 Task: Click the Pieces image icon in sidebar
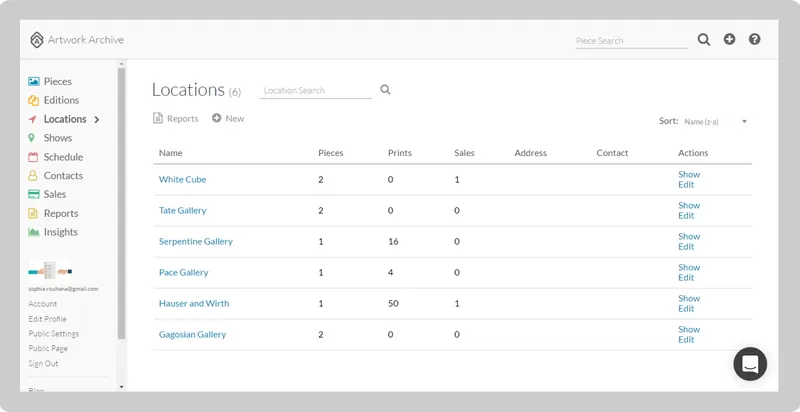(x=34, y=81)
